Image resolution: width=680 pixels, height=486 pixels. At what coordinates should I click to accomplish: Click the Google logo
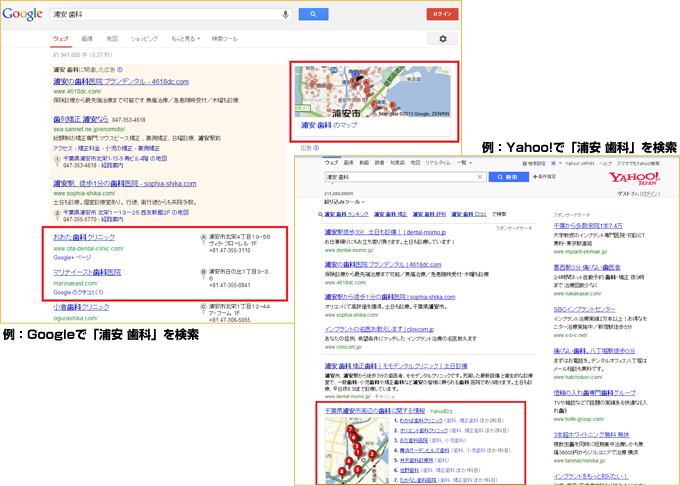click(x=23, y=14)
